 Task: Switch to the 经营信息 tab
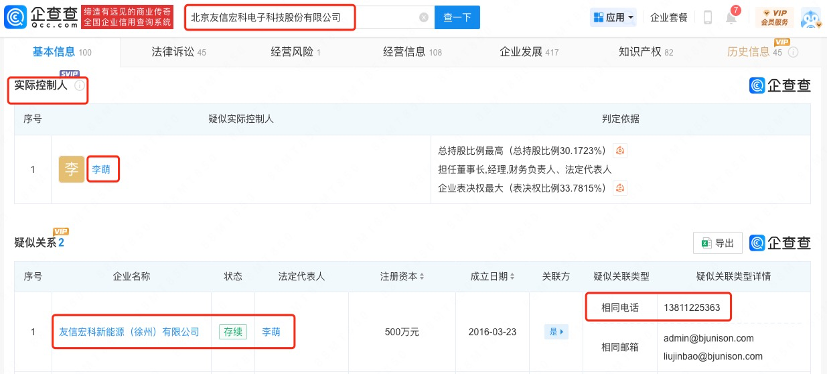[412, 52]
